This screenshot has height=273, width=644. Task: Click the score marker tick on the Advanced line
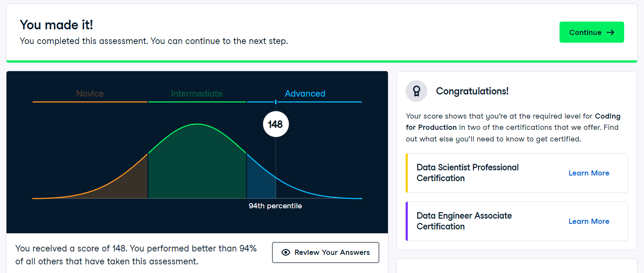(x=276, y=102)
